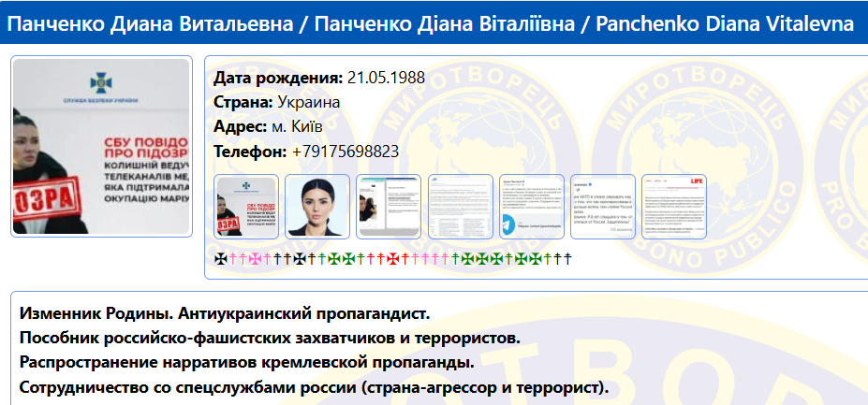
Task: Click the first pink dagger cross icon
Action: click(231, 258)
